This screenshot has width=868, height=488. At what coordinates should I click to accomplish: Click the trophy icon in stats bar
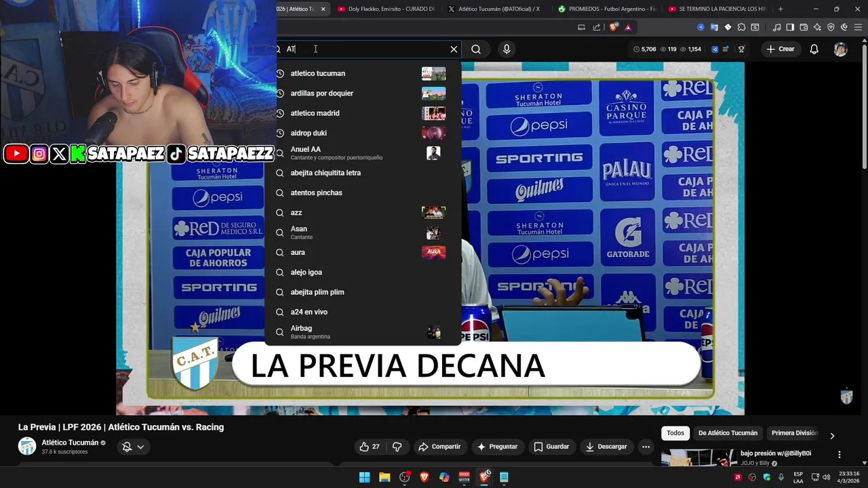(x=741, y=49)
